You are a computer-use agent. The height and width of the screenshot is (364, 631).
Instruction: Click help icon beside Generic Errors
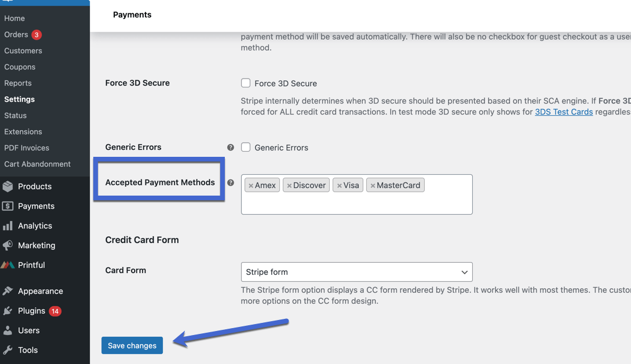coord(231,148)
